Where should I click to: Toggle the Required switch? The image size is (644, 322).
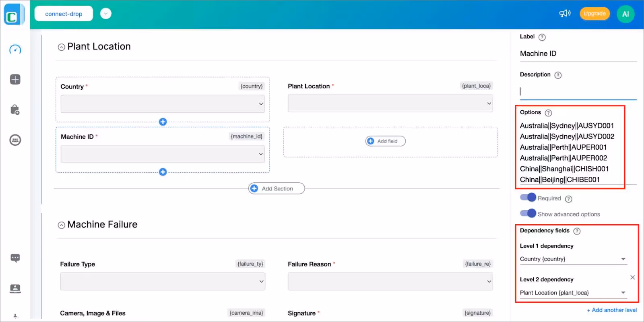click(x=528, y=197)
